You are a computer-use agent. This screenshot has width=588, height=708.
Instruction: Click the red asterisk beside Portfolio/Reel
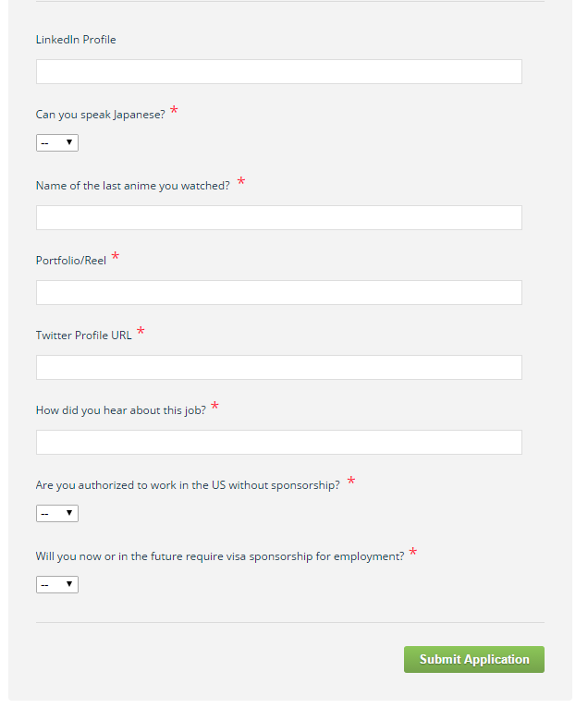point(116,256)
